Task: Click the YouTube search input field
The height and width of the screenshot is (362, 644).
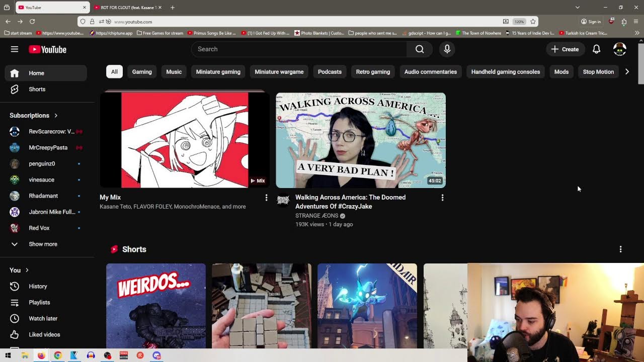Action: (299, 49)
